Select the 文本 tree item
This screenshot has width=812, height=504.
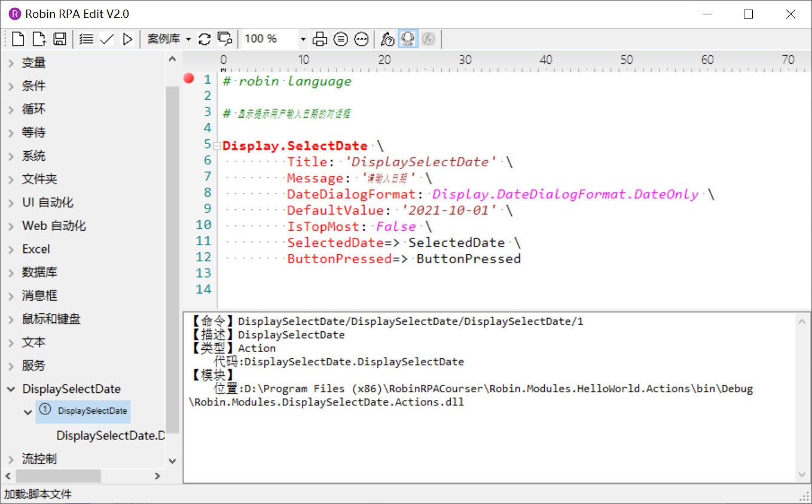coord(33,343)
